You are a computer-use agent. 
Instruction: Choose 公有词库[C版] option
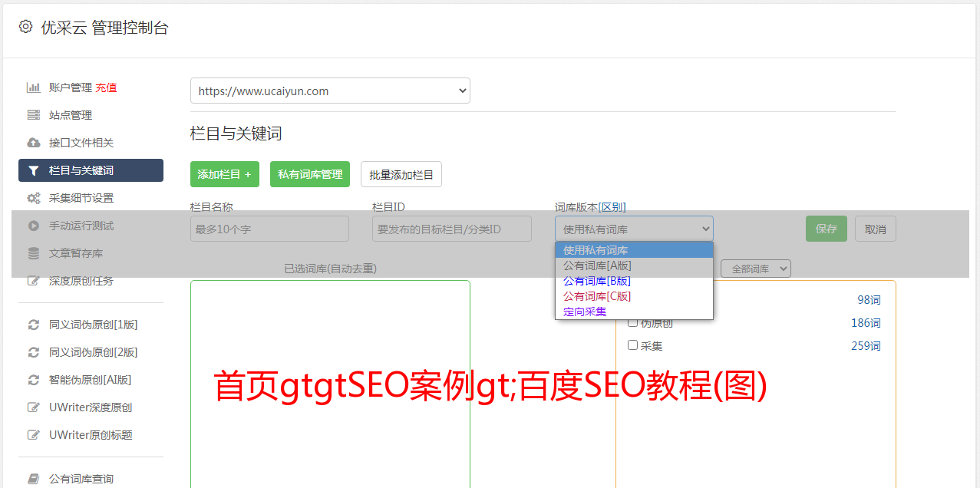click(x=634, y=296)
